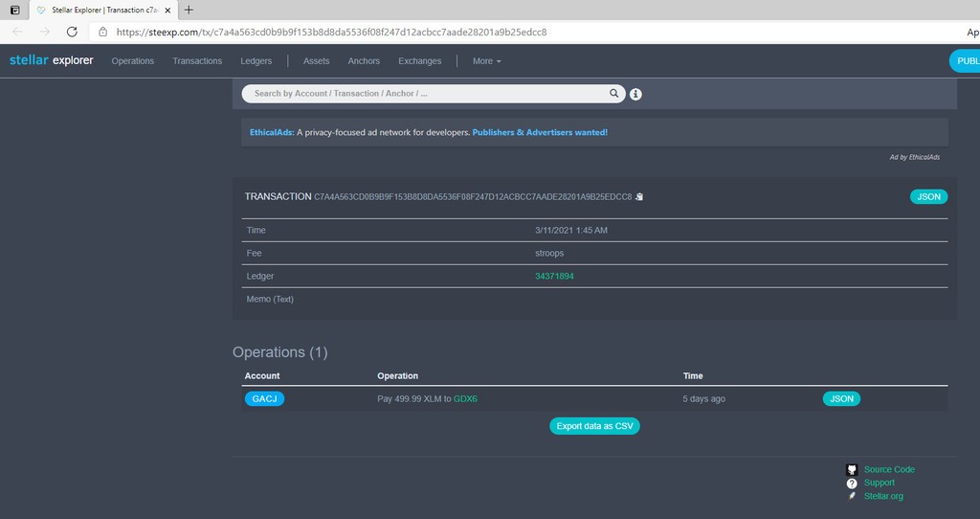The image size is (980, 519).
Task: Go to the Exchanges page
Action: pyautogui.click(x=419, y=60)
